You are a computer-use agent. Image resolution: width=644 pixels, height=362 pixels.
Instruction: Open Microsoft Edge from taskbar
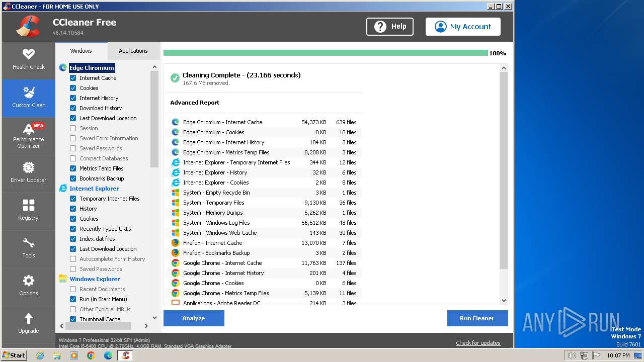pos(108,355)
